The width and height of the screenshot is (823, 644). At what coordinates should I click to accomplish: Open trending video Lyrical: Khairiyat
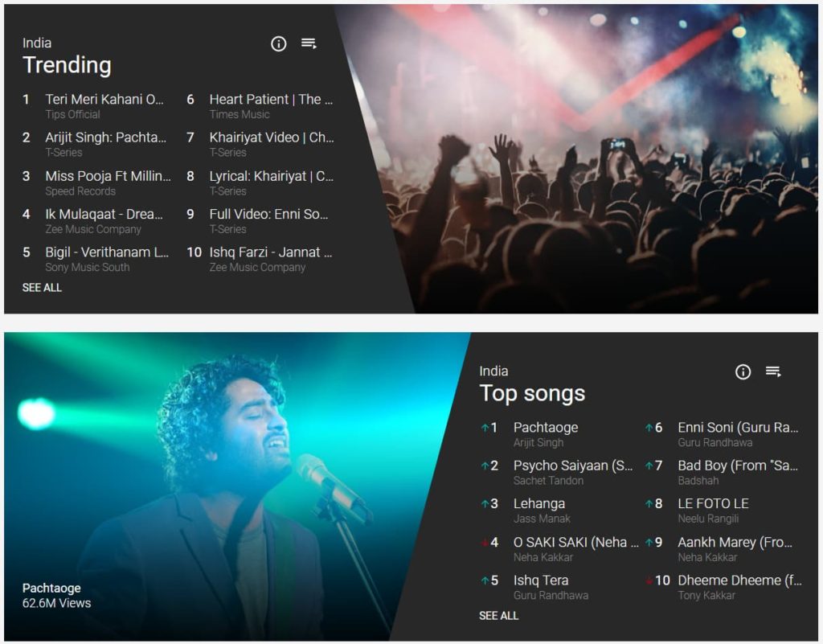(x=272, y=176)
